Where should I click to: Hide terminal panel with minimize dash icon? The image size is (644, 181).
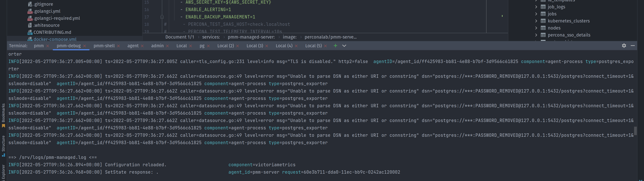(632, 46)
